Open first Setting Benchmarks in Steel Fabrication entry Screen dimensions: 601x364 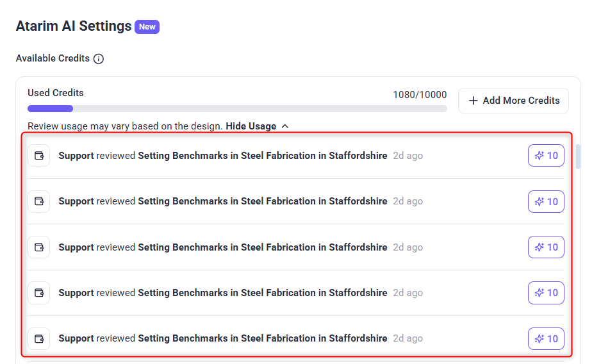(x=262, y=156)
